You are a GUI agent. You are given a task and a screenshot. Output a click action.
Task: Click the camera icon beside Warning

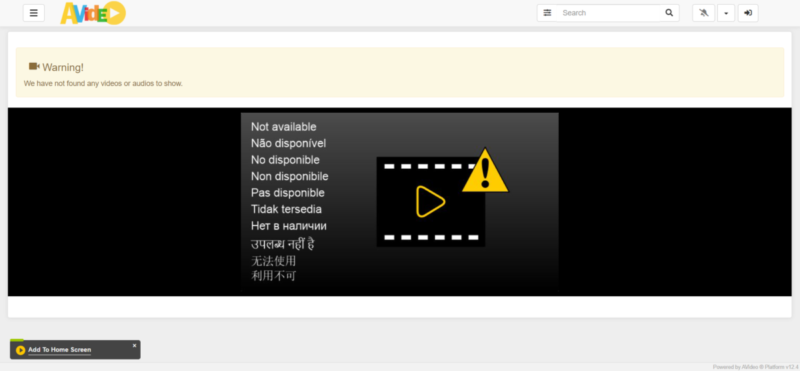34,66
